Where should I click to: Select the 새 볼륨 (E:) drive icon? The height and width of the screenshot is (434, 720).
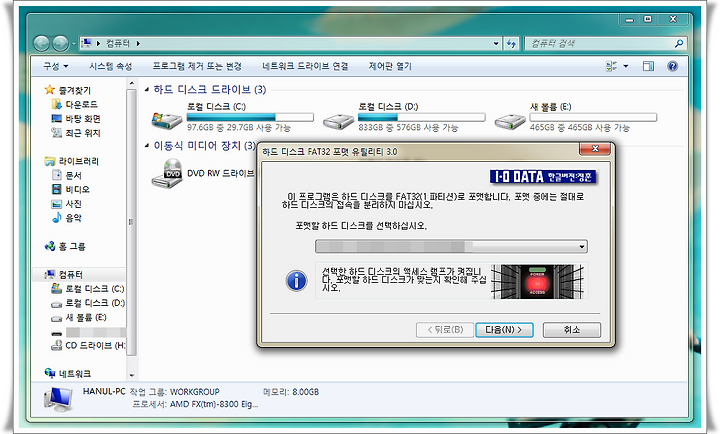point(510,122)
